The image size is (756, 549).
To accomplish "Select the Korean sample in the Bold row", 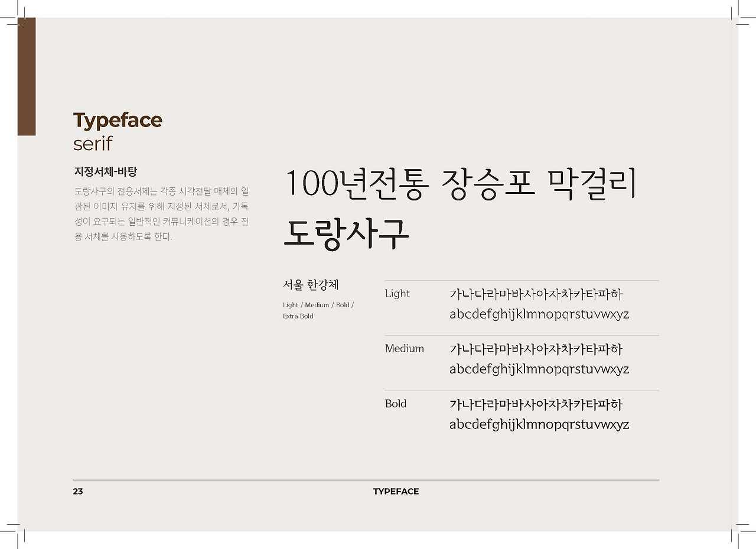I will tap(536, 405).
